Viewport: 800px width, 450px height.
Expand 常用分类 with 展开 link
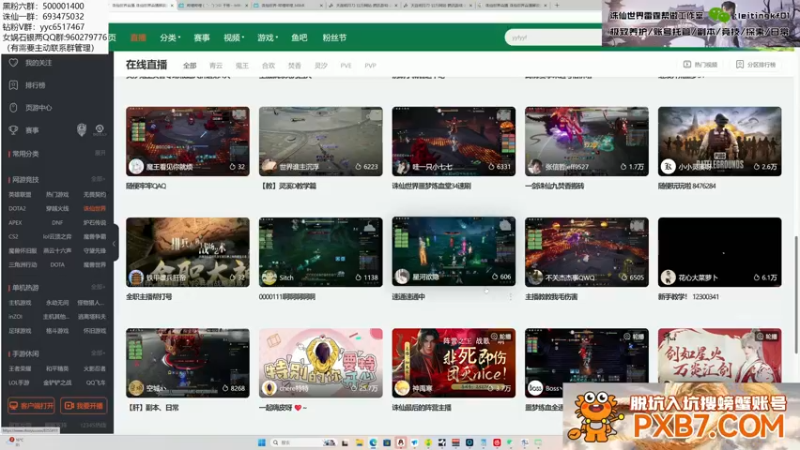100,153
